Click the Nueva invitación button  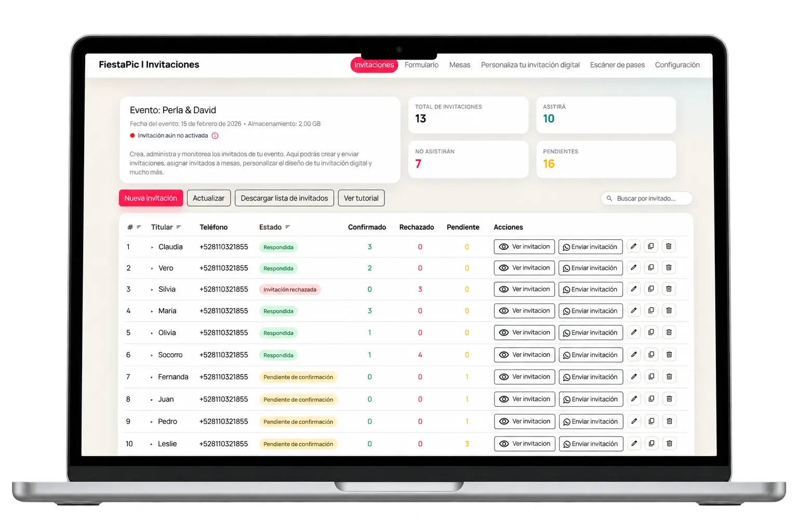[151, 198]
